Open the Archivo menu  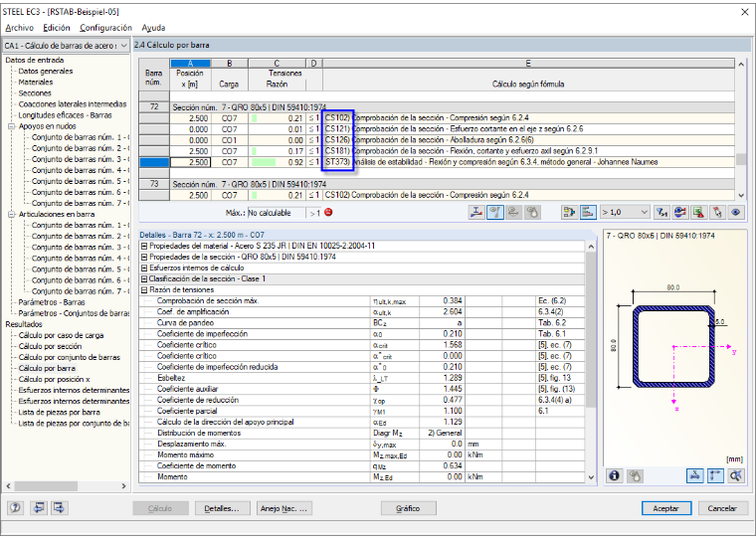[x=20, y=28]
